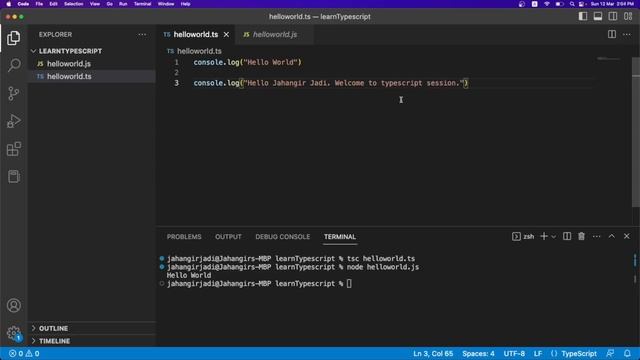Click the zsh terminal shell indicator
This screenshot has width=640, height=360.
click(x=523, y=236)
